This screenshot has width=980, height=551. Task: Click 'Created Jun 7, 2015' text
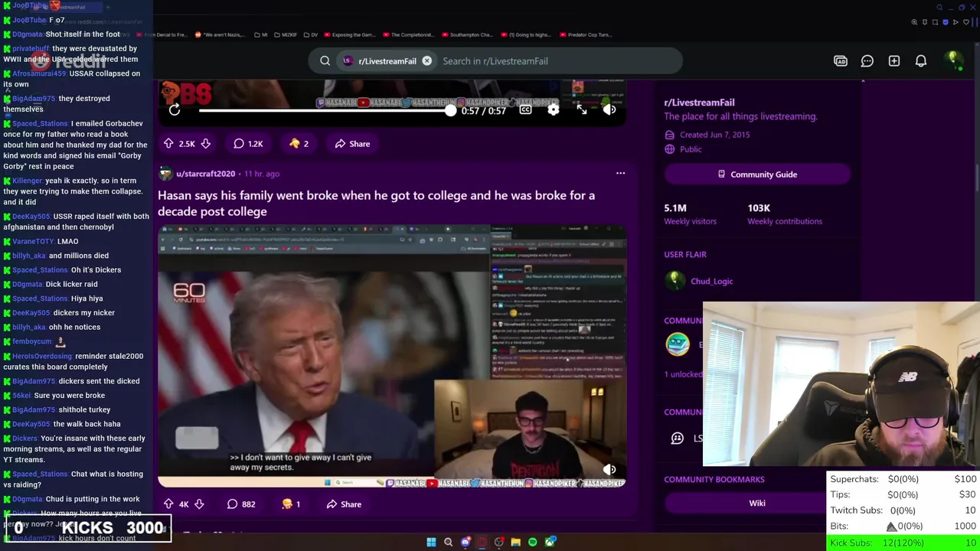tap(714, 135)
